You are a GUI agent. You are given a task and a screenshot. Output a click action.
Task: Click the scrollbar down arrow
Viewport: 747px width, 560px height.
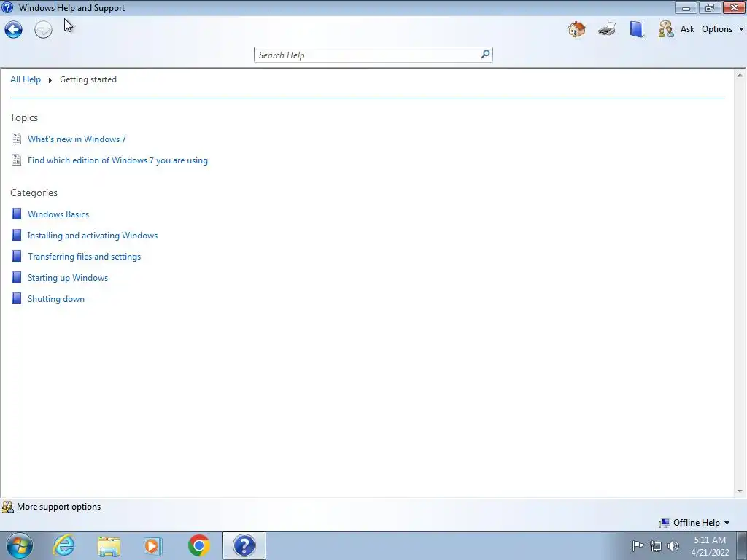[x=740, y=491]
